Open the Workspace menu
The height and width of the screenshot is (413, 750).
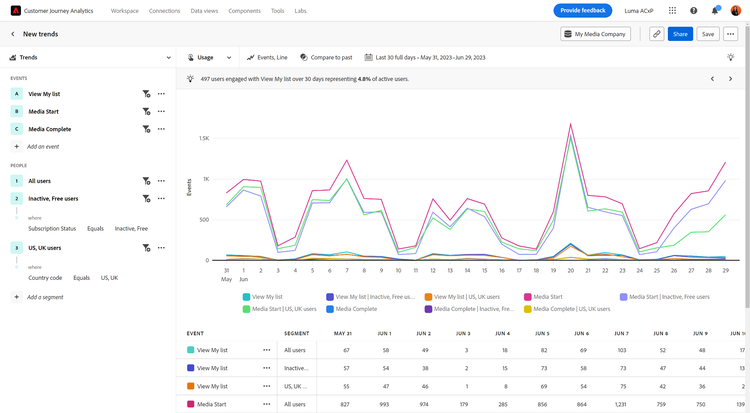(x=125, y=11)
